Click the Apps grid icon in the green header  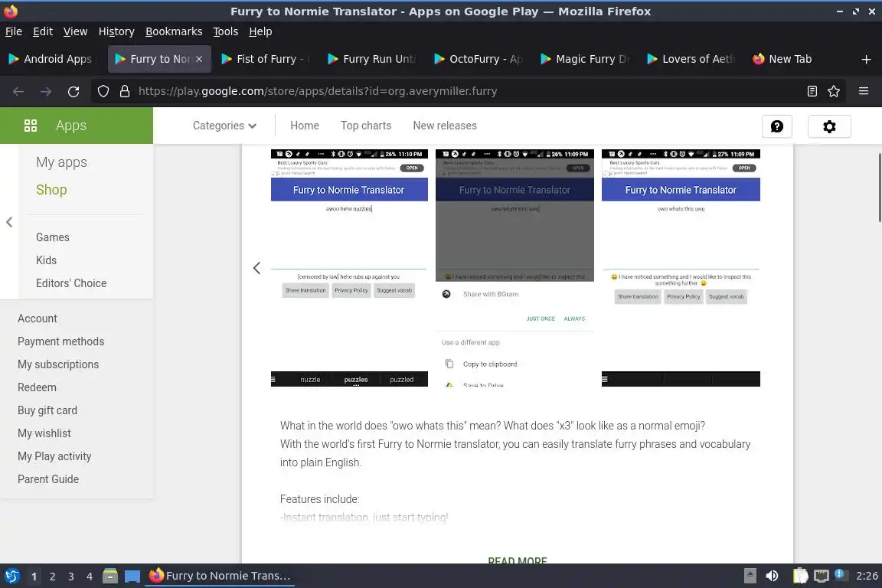[31, 126]
